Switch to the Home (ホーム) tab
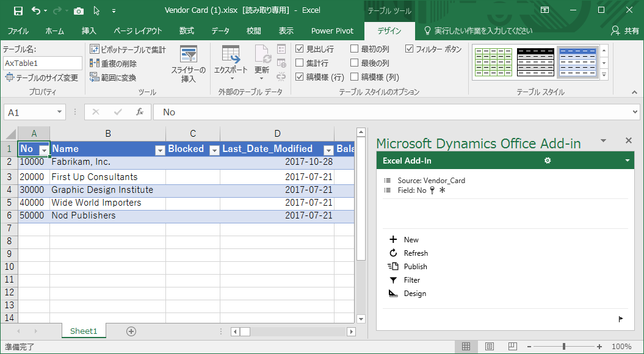Image resolution: width=644 pixels, height=354 pixels. [x=54, y=31]
